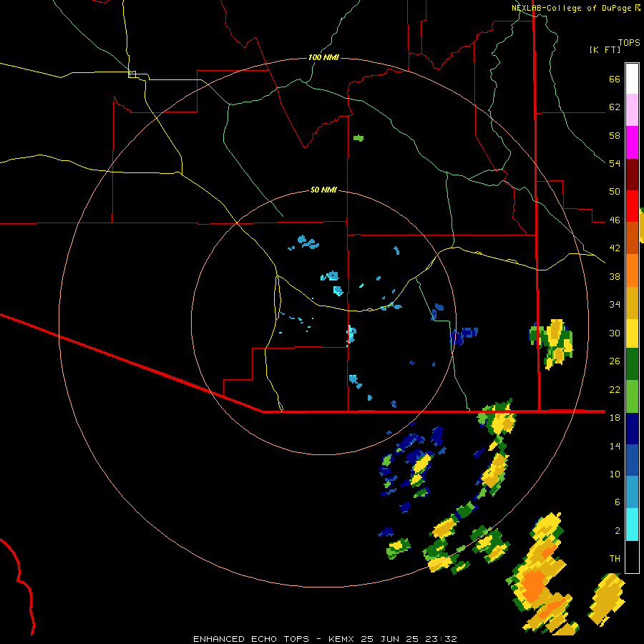This screenshot has width=644, height=644.
Task: Click the legend value "46"
Action: pos(615,220)
